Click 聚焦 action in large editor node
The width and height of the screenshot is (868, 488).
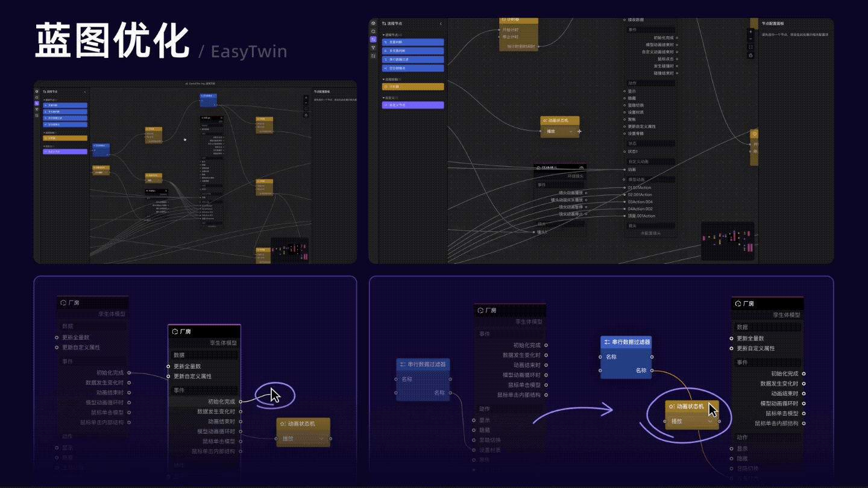[631, 119]
